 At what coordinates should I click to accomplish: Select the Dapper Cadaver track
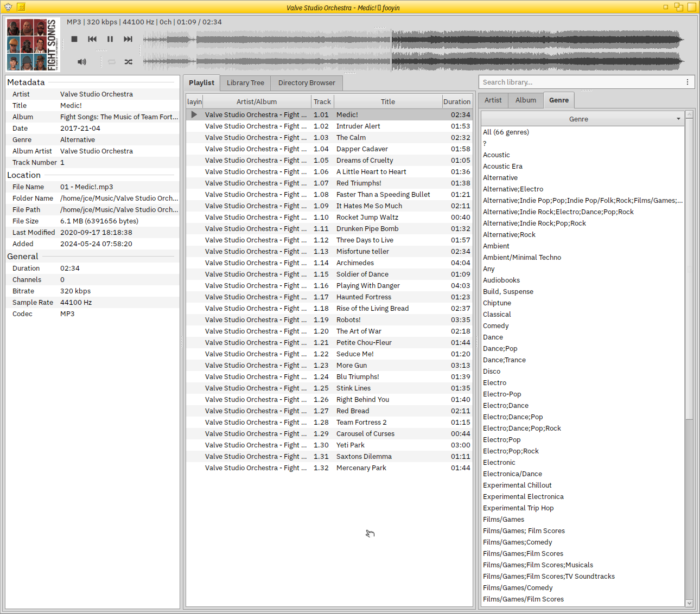pyautogui.click(x=329, y=149)
